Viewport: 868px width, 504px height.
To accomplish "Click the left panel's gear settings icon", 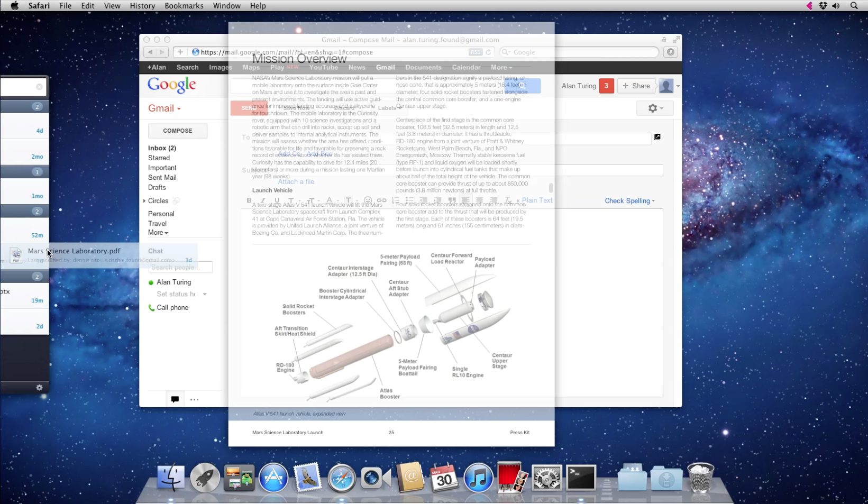I will [39, 388].
